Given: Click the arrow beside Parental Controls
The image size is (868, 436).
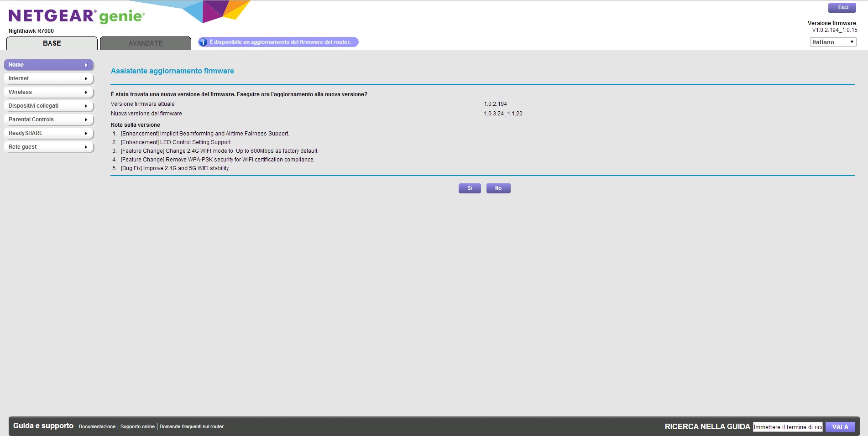Looking at the screenshot, I should click(x=86, y=119).
